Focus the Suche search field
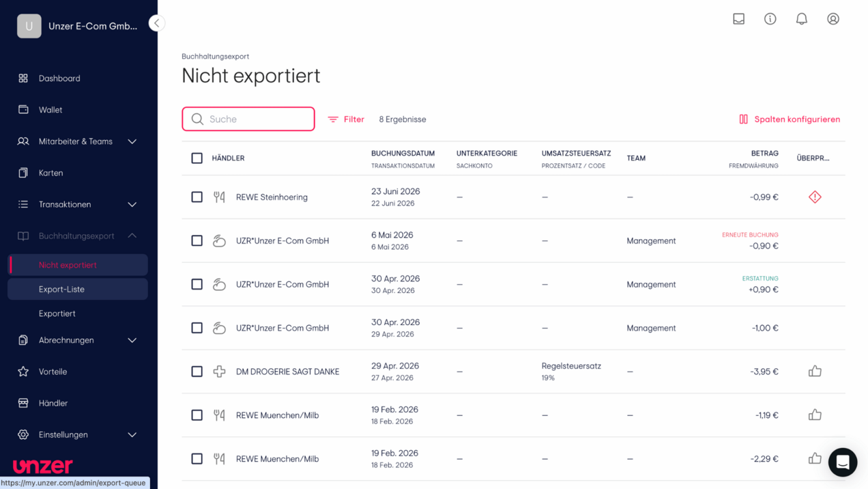Image resolution: width=868 pixels, height=489 pixels. (x=248, y=119)
